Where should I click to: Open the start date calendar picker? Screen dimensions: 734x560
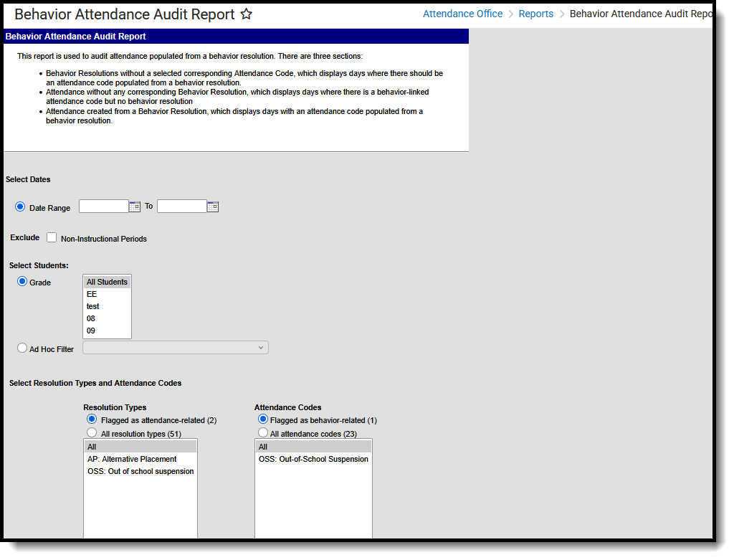[x=135, y=207]
